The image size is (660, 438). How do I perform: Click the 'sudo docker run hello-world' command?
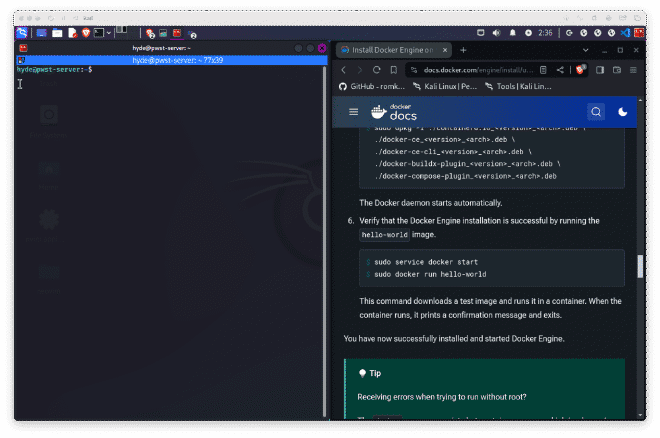pos(430,274)
